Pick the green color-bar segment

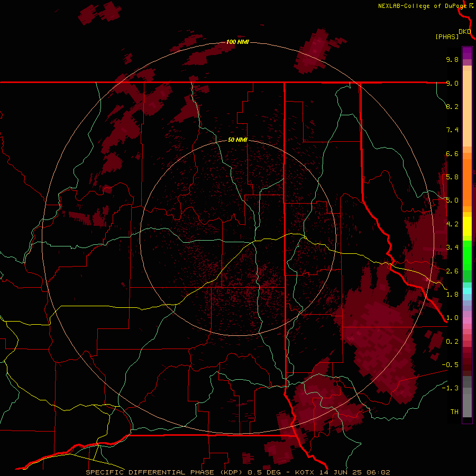467,255
